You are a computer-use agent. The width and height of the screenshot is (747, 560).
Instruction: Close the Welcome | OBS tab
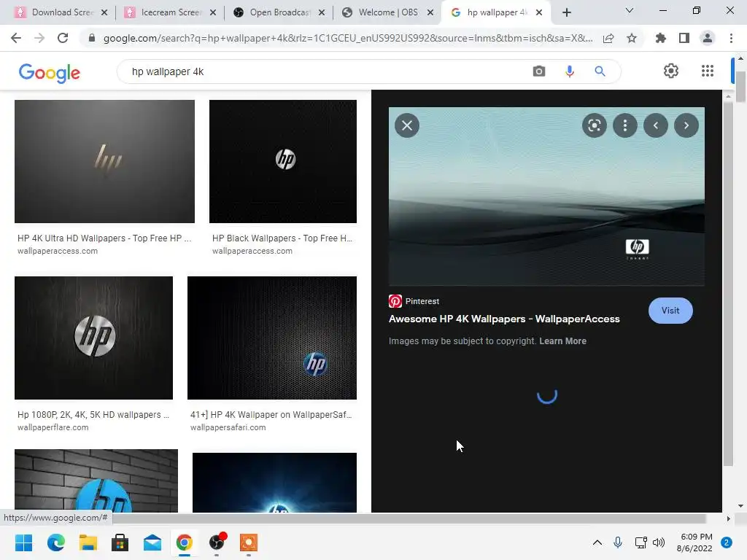(430, 12)
